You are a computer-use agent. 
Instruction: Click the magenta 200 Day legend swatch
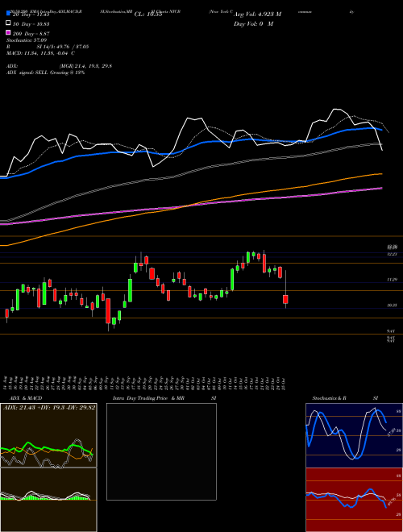pyautogui.click(x=8, y=32)
